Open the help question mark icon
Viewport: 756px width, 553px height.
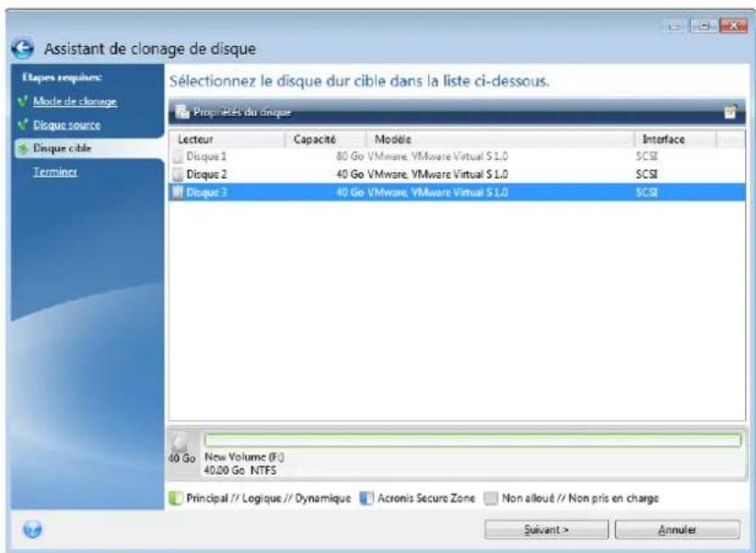[32, 529]
